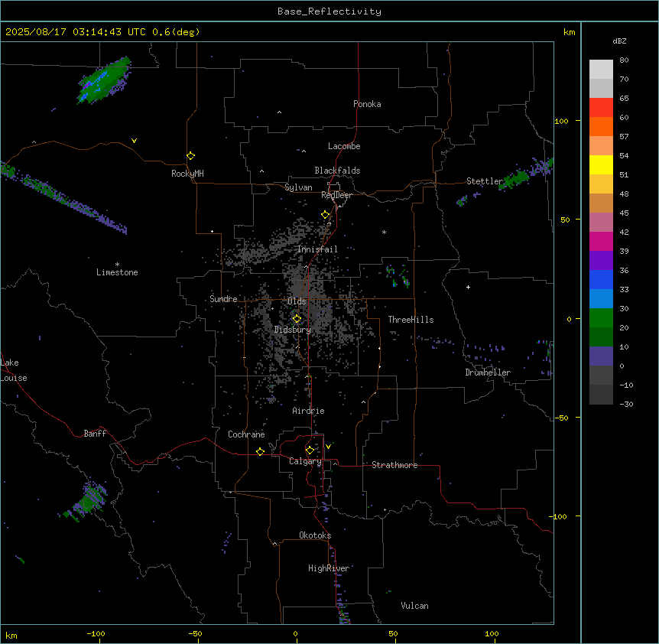Select the yellow diamond marker below Cochrane
Screen dimensions: 659x644
pos(260,451)
